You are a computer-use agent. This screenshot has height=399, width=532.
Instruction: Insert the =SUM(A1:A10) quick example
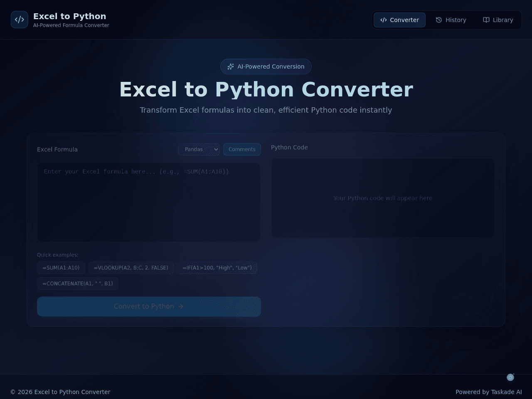pos(61,268)
